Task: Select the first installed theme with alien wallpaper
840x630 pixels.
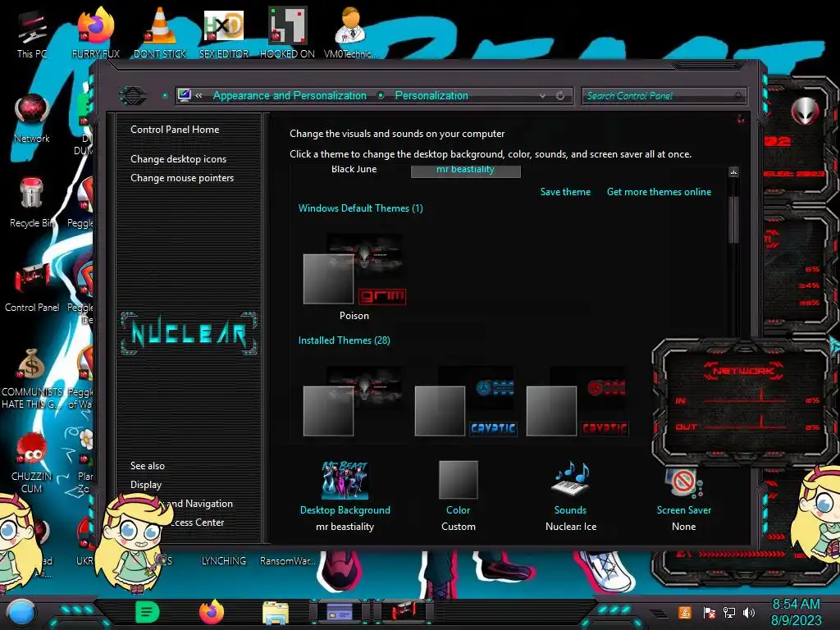Action: 354,401
